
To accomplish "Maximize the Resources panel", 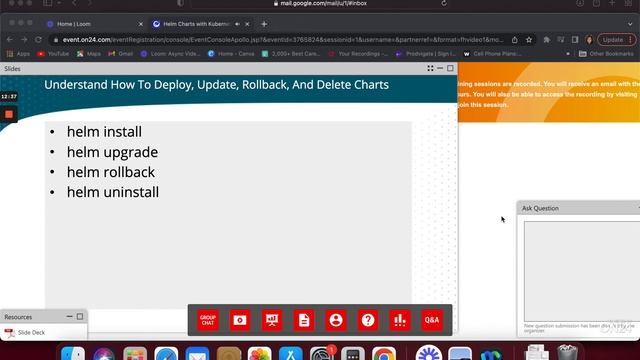I will [x=80, y=316].
